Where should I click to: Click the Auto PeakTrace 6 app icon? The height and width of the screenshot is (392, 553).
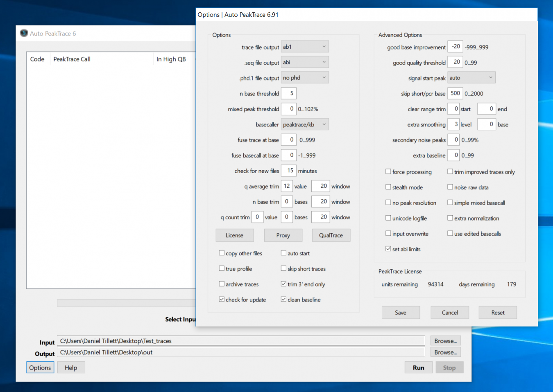point(24,33)
